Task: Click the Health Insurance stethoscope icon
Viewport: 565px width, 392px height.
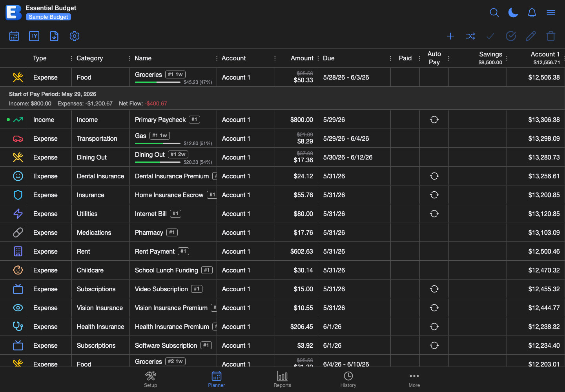Action: tap(18, 327)
